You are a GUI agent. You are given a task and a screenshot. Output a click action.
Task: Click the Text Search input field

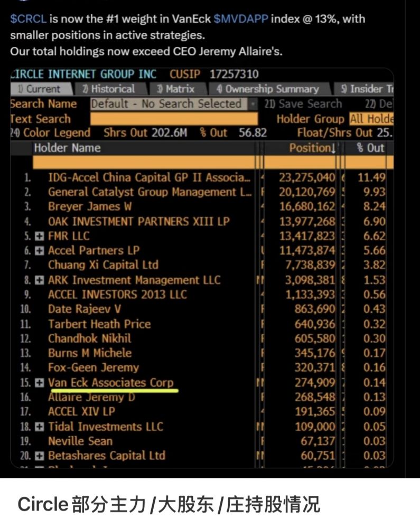click(x=174, y=119)
